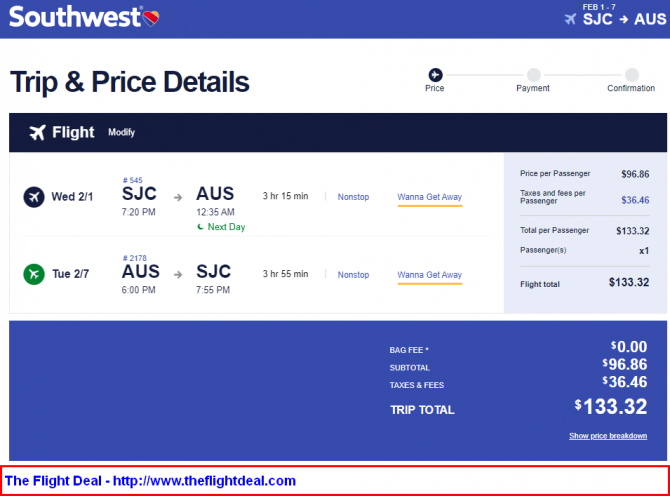Click the BAG FEE label

[408, 350]
